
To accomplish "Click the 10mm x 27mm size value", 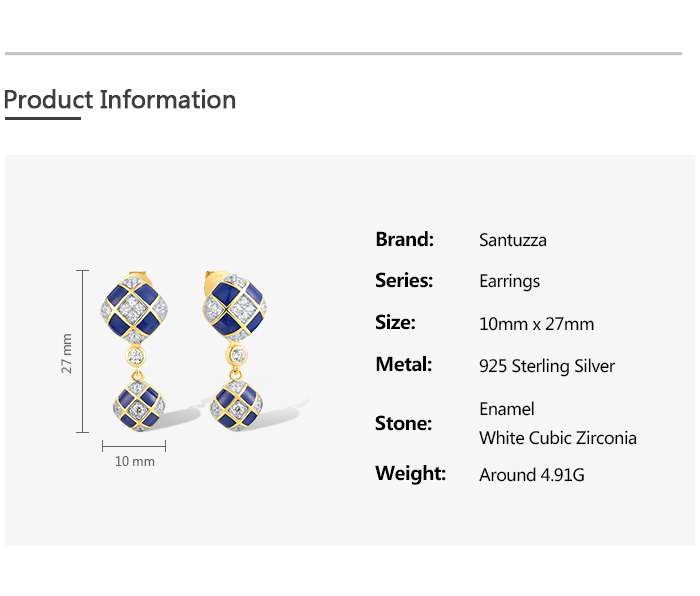I will (x=536, y=324).
